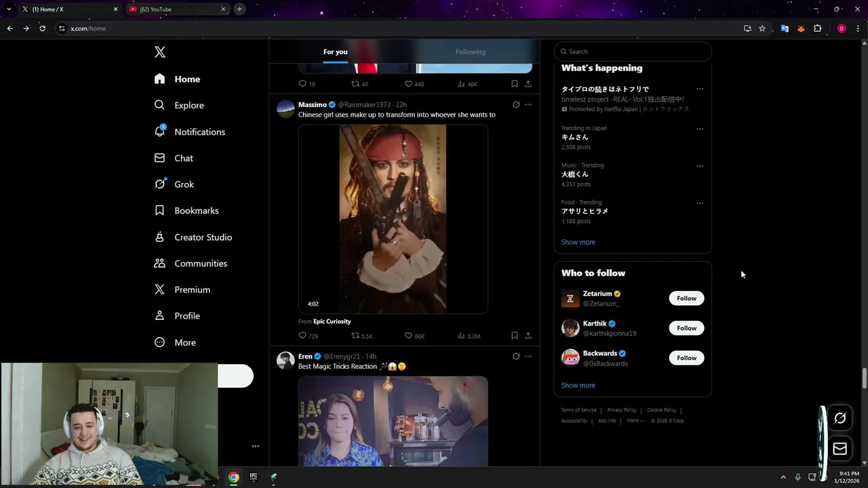
Task: Open Grok in sidebar
Action: point(174,184)
